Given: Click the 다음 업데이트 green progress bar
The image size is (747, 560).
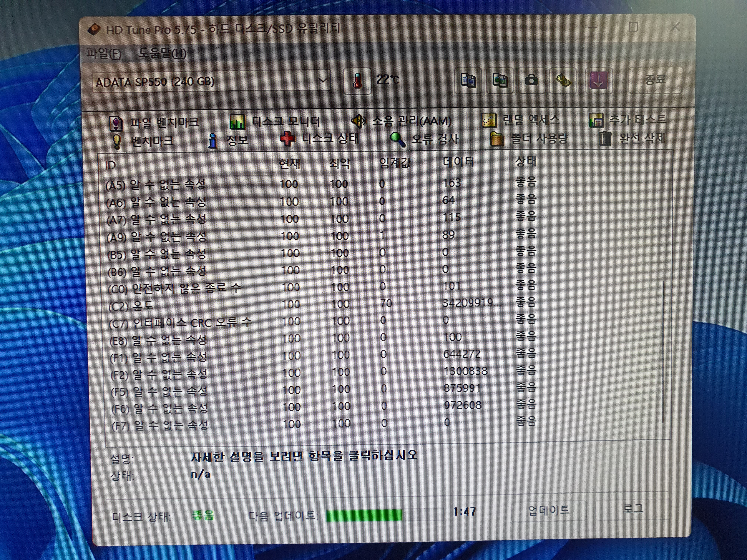Looking at the screenshot, I should [385, 515].
